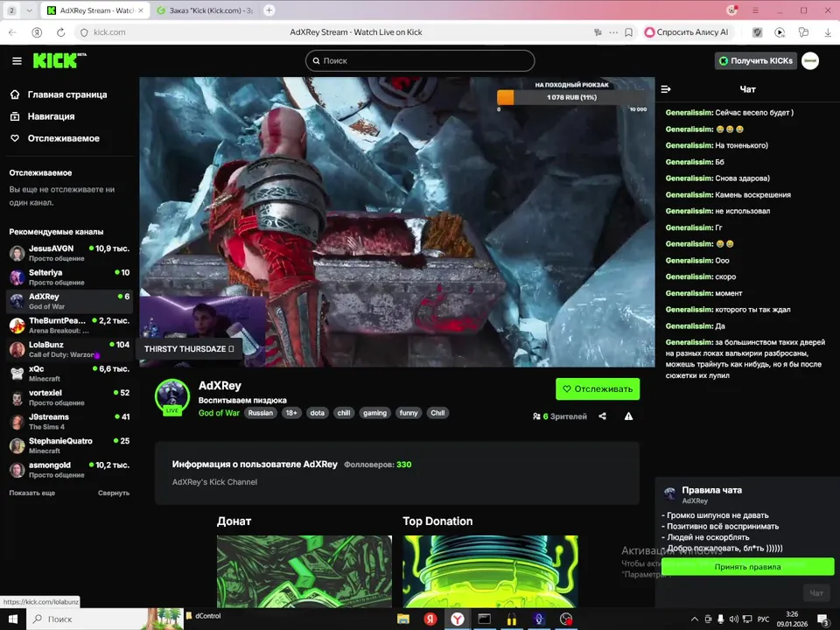The image size is (840, 630).
Task: Show hidden system tray icons chevron
Action: pos(695,619)
